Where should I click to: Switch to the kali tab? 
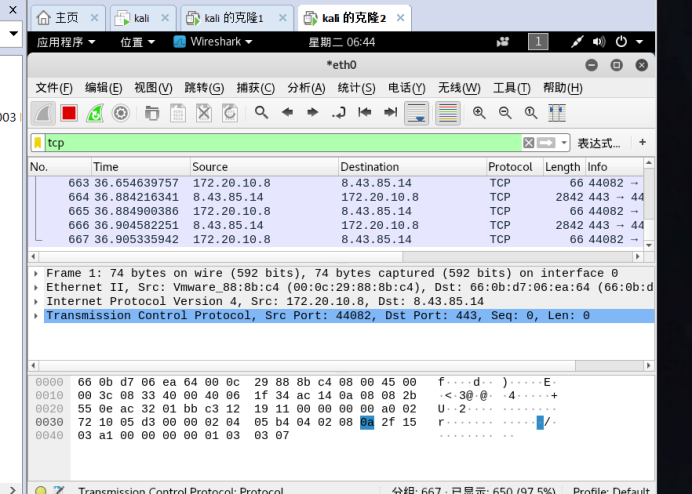142,18
